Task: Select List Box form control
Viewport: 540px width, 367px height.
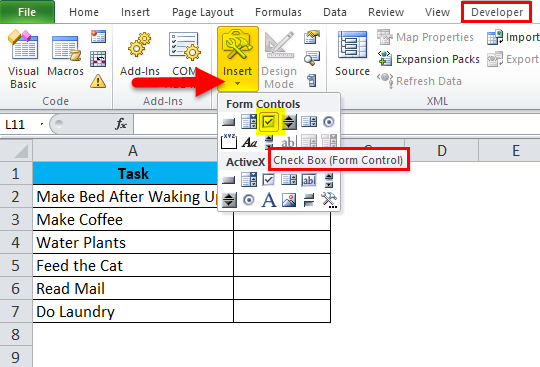Action: (309, 122)
